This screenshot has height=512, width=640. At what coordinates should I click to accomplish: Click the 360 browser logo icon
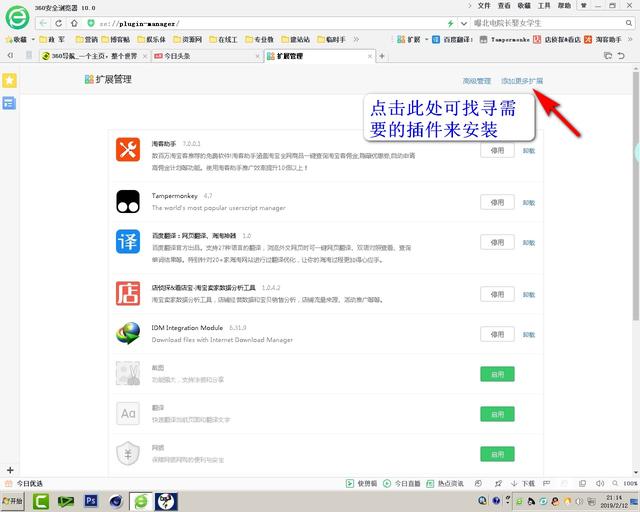coord(17,18)
